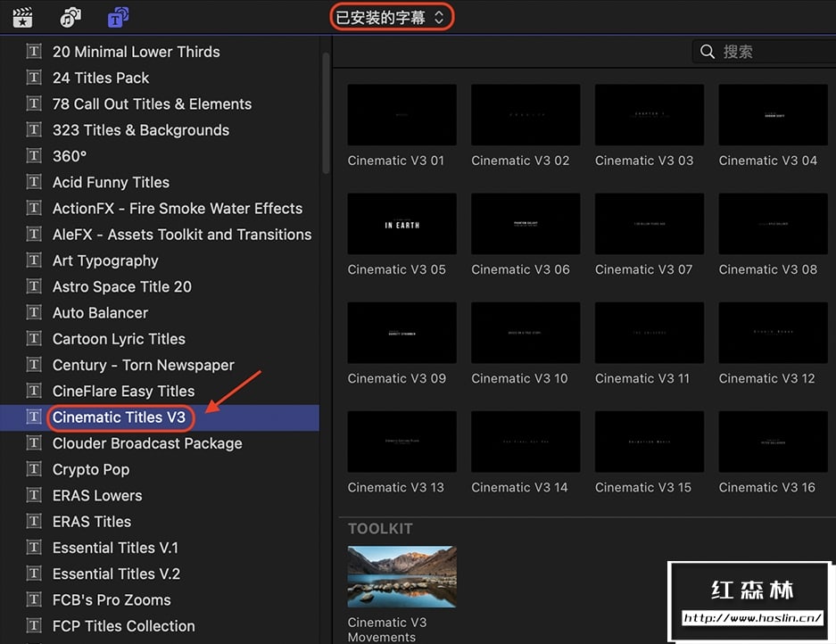Select the CineFlare Easy Titles category

click(123, 392)
